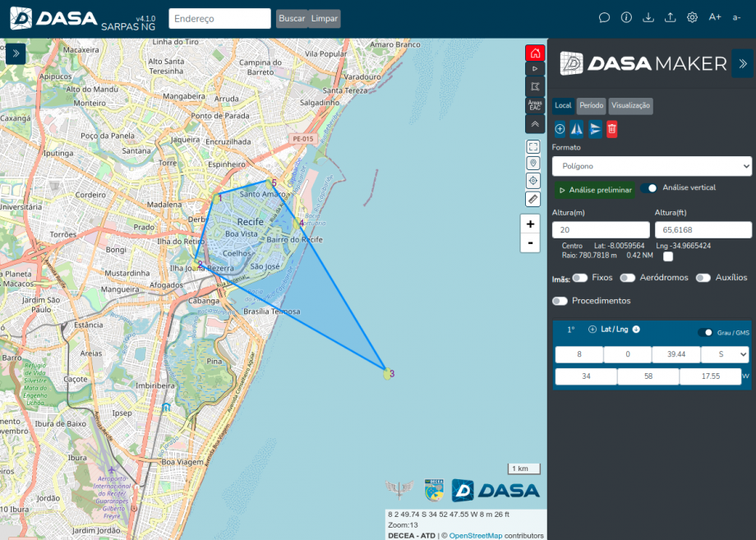Open settings gear in top bar
The height and width of the screenshot is (540, 756).
point(693,18)
